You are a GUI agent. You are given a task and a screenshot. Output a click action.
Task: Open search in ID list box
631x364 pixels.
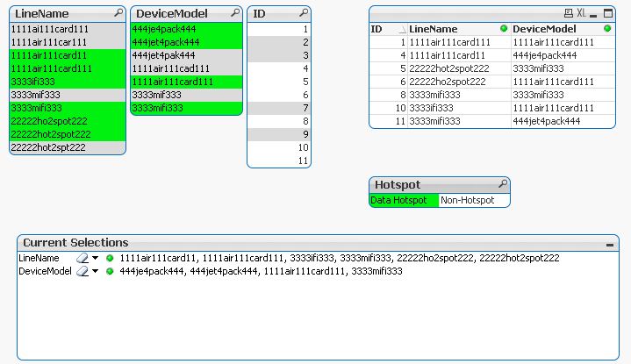tap(304, 13)
